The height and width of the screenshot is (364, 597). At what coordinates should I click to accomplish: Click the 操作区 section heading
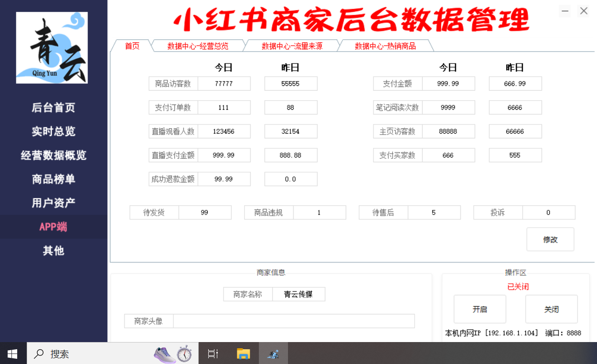(x=515, y=272)
